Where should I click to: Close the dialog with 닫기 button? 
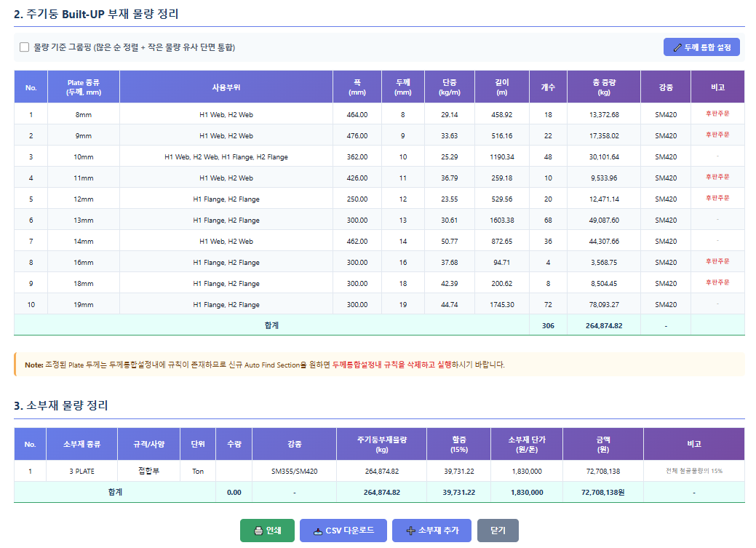tap(496, 531)
